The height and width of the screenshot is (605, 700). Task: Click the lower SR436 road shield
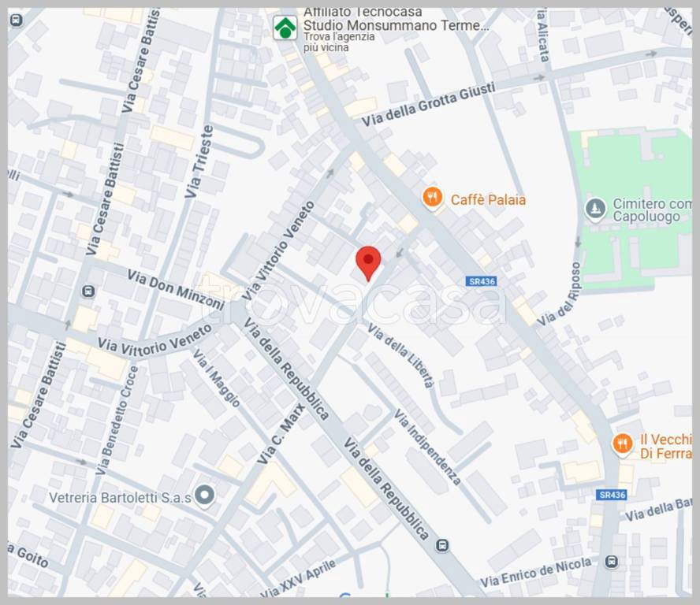click(x=612, y=495)
